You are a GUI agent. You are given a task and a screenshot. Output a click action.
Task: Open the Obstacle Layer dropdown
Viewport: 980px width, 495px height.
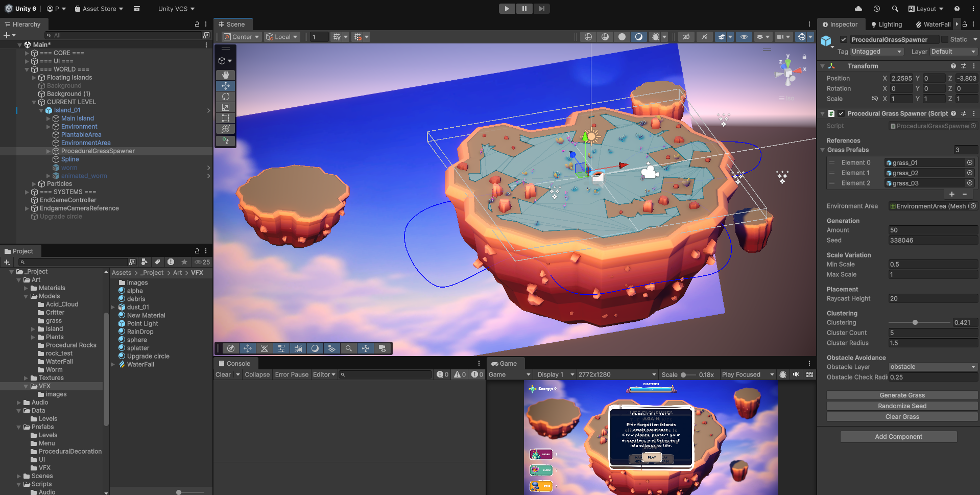click(933, 367)
